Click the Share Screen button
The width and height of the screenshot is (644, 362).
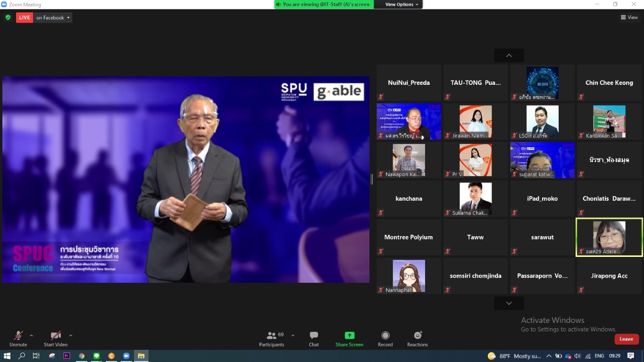coord(349,339)
